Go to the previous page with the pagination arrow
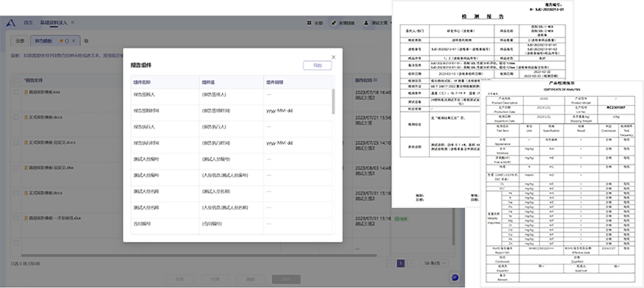644x288 pixels. click(391, 263)
